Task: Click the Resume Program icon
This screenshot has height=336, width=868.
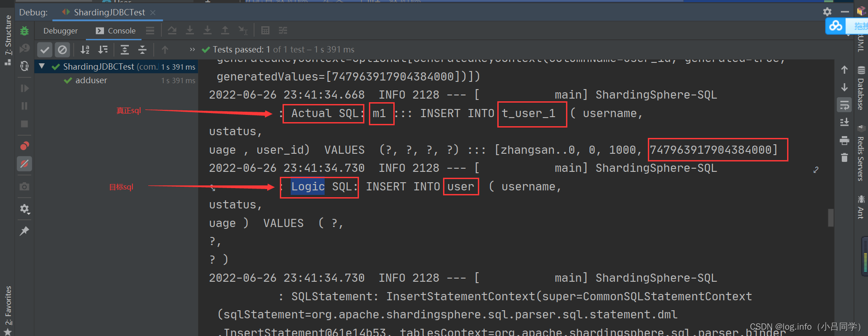Action: point(24,88)
